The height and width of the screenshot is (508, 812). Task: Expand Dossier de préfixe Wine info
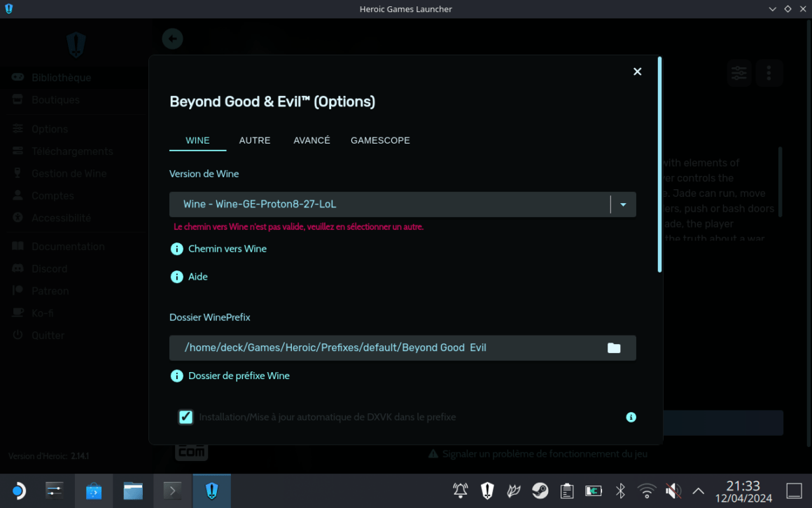(239, 376)
